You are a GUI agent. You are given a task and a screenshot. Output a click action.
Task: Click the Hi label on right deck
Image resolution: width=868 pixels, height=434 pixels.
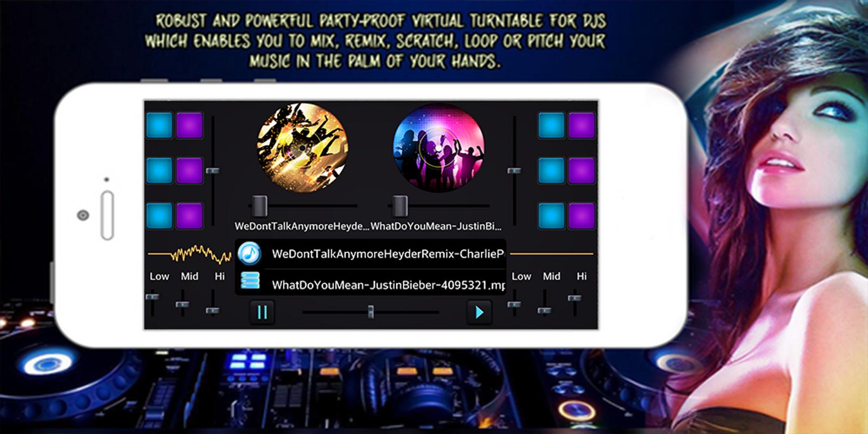point(582,276)
